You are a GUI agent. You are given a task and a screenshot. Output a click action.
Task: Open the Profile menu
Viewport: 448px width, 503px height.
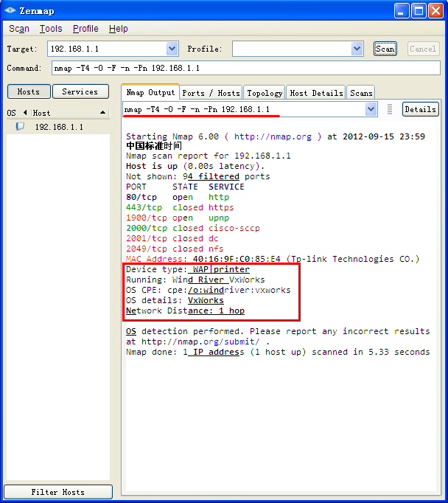(85, 29)
